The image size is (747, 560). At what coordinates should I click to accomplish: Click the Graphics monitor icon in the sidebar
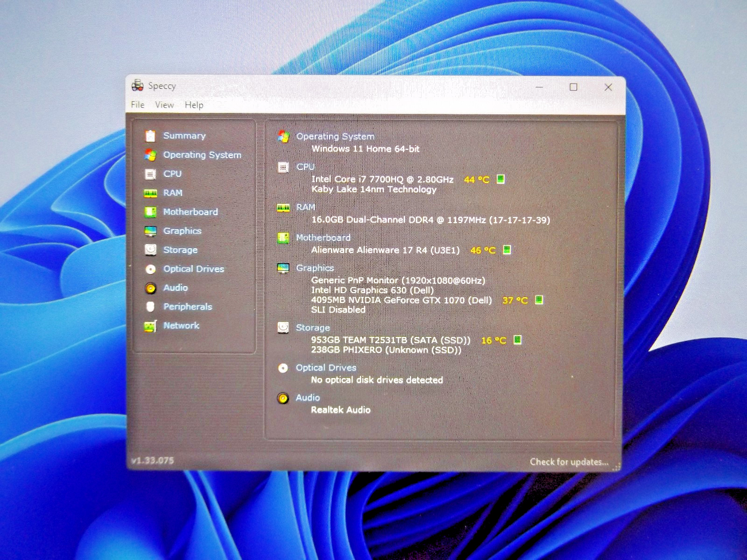tap(150, 231)
